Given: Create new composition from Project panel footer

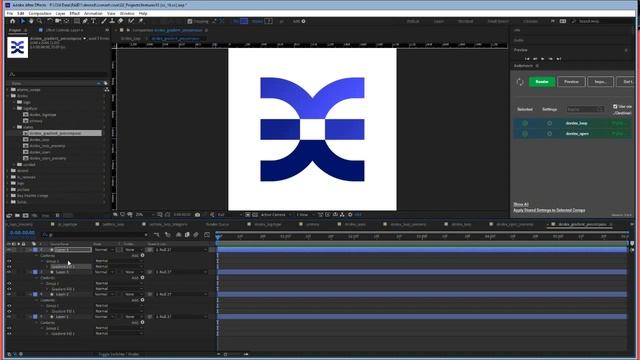Looking at the screenshot, I should pos(26,216).
